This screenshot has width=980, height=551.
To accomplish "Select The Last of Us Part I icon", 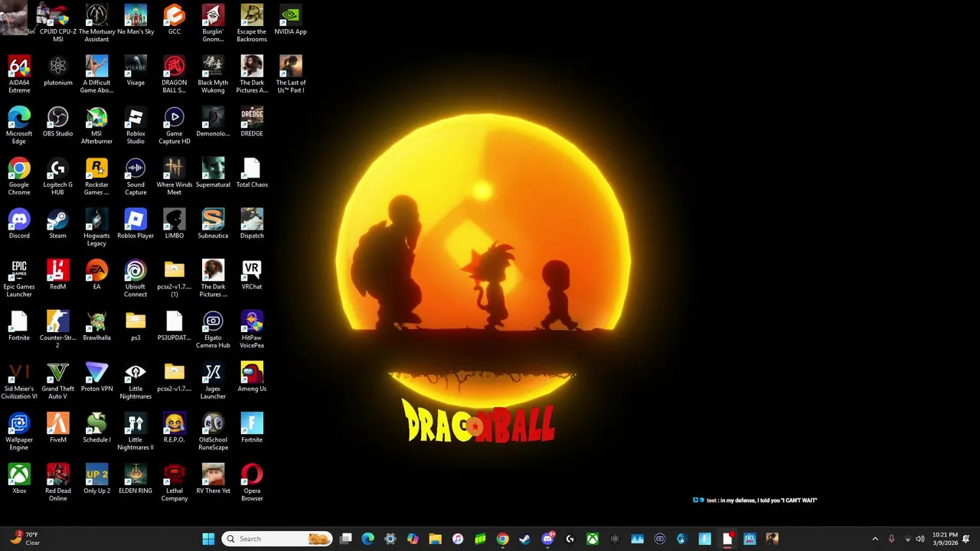I will click(x=290, y=74).
